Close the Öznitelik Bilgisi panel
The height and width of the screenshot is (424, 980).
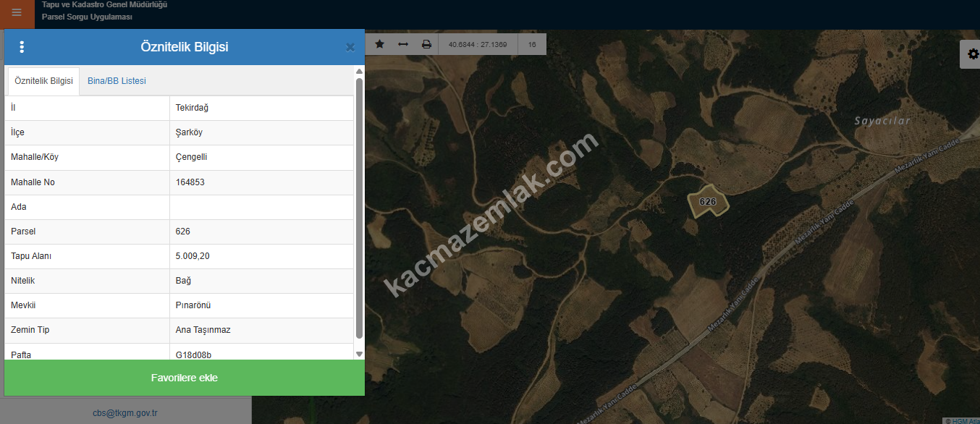[350, 48]
